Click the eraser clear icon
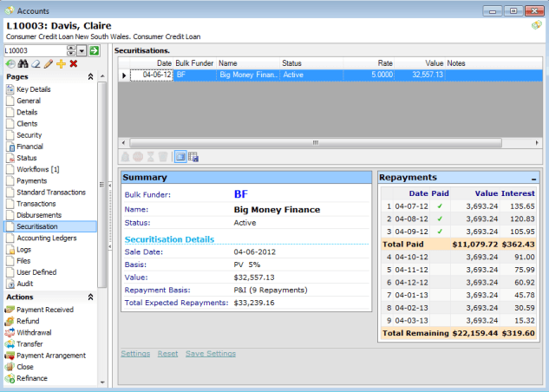Screen dimensions: 549x392 [x=36, y=63]
